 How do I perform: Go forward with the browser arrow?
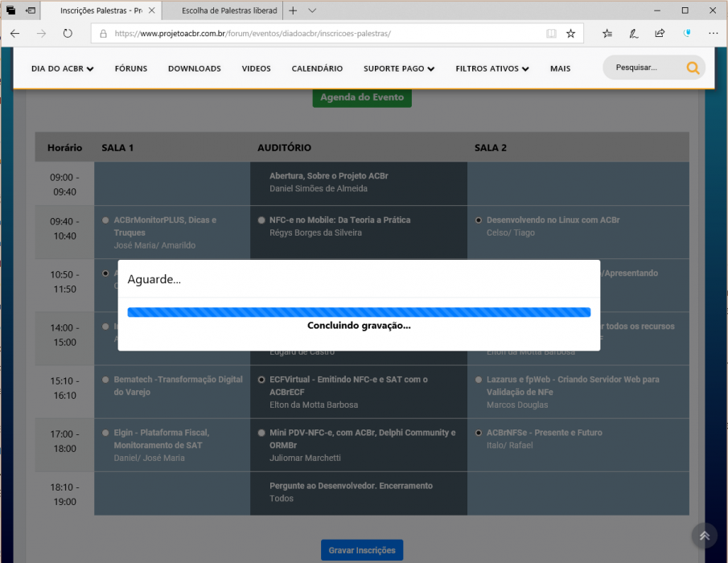[x=41, y=34]
